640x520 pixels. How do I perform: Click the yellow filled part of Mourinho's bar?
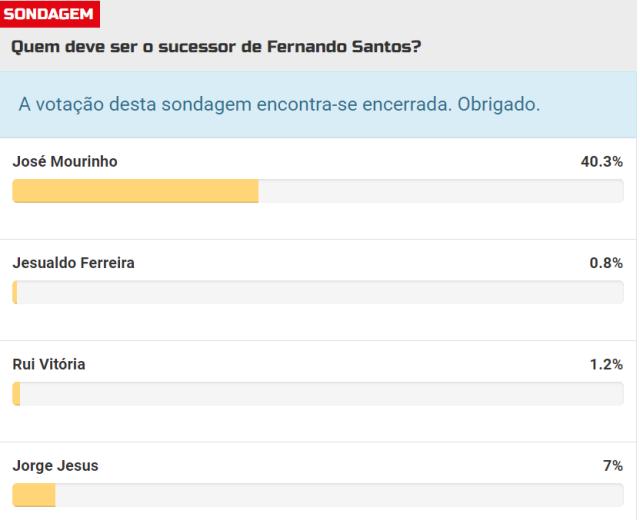(135, 191)
